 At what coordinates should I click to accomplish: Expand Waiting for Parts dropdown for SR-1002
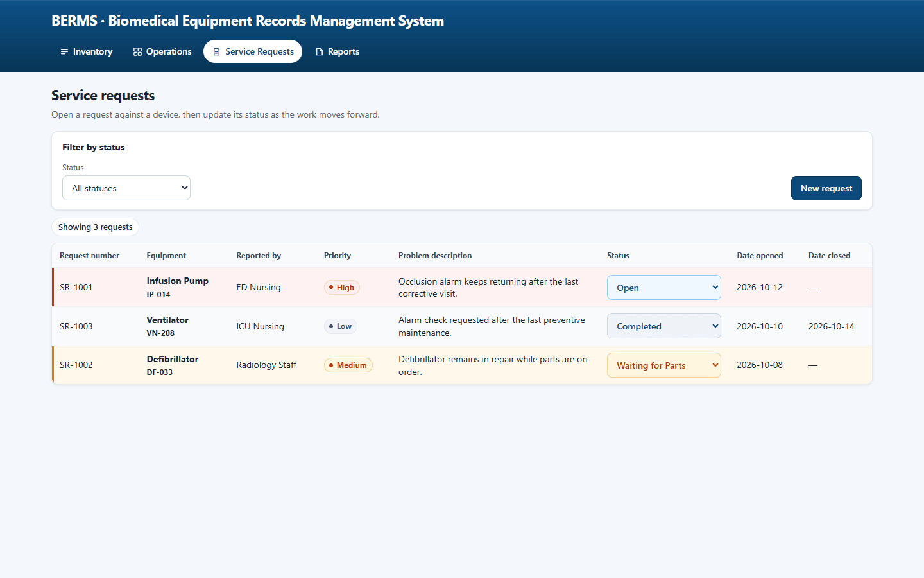pyautogui.click(x=664, y=365)
